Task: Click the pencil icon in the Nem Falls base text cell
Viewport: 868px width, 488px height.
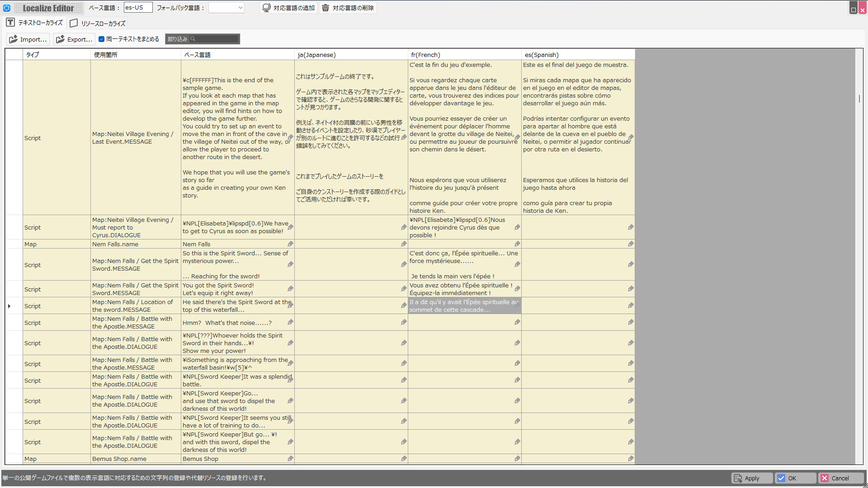Action: (290, 244)
